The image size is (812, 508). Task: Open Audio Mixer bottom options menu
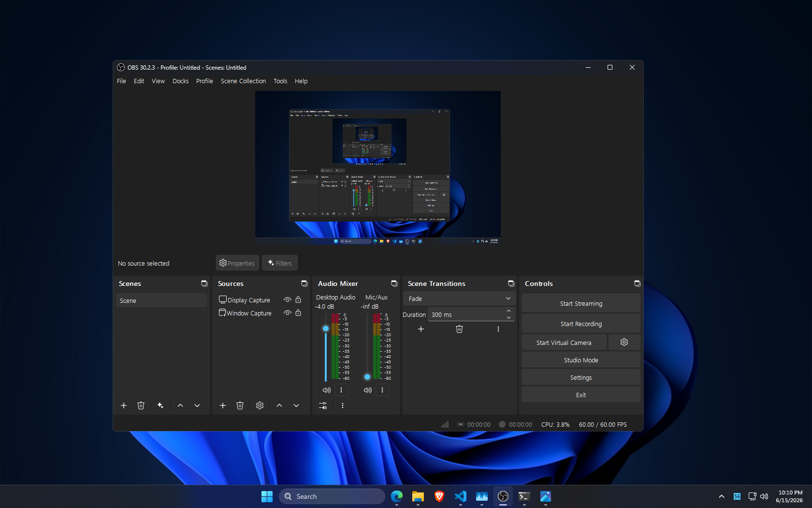click(x=343, y=405)
